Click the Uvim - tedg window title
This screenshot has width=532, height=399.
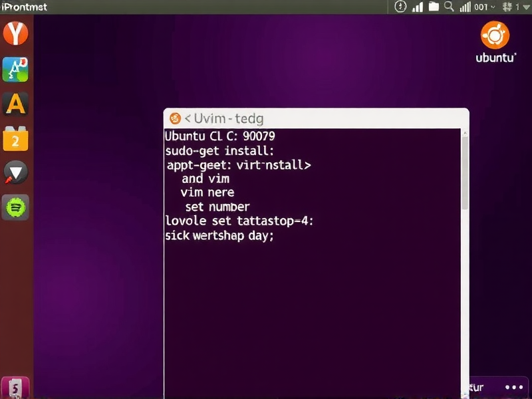224,118
